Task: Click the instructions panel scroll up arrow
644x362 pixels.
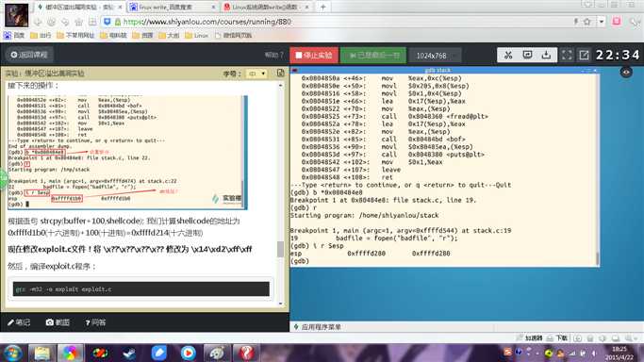Action: point(281,86)
